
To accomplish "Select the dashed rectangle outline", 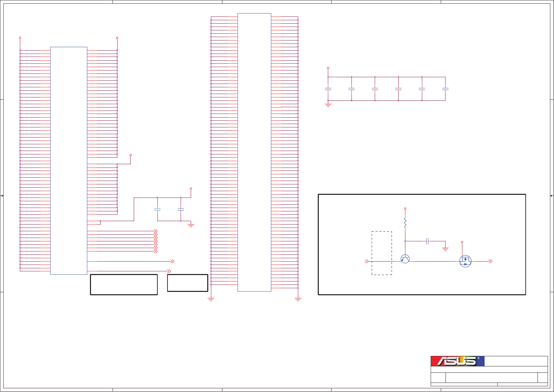I will pos(382,253).
